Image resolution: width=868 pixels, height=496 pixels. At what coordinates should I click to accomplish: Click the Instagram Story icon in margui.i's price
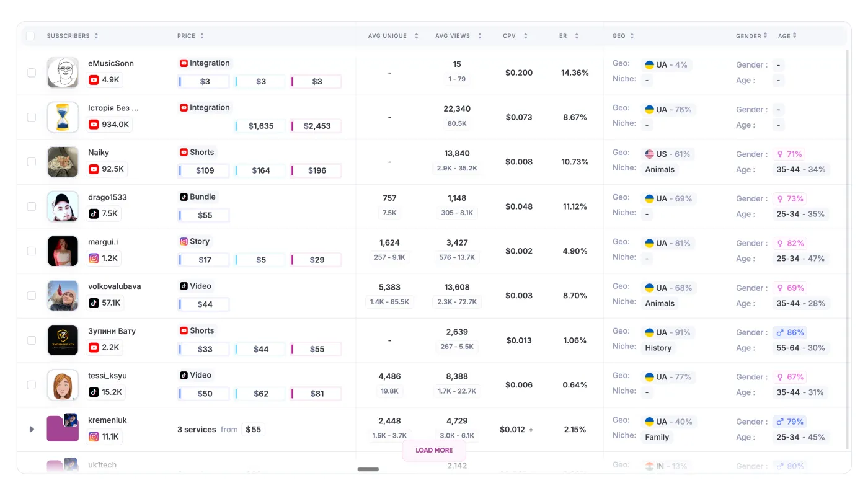point(184,242)
